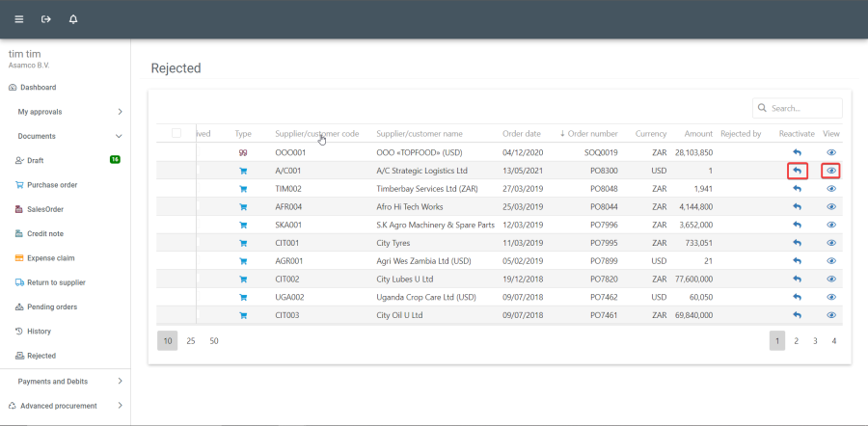
Task: View order PO7995 City Tyres eye icon
Action: point(831,243)
